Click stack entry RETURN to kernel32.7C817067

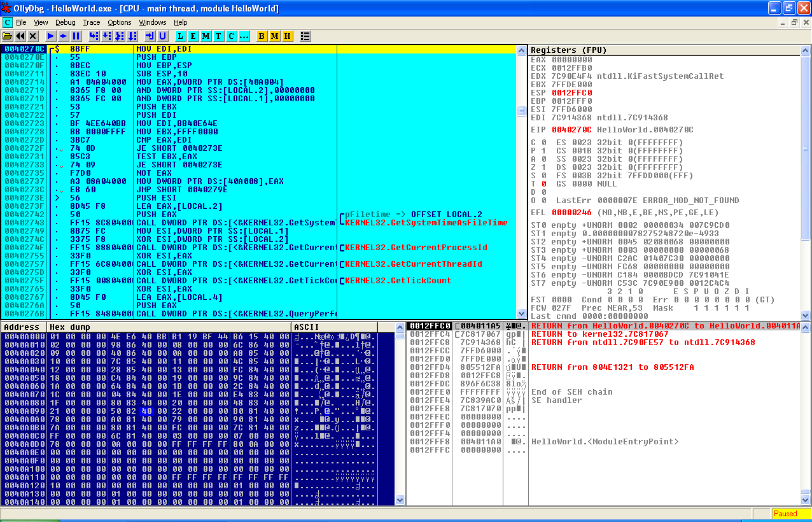[600, 334]
